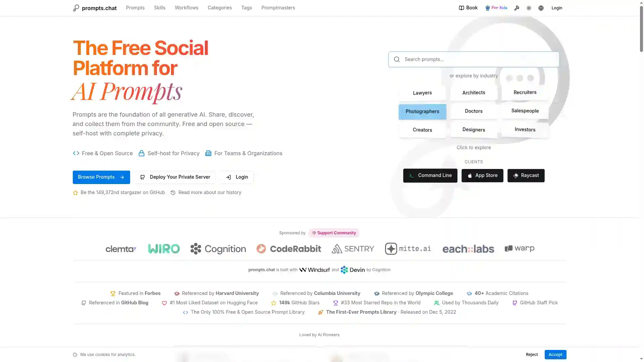Image resolution: width=644 pixels, height=362 pixels.
Task: Click the search magnifier icon
Action: (x=397, y=59)
